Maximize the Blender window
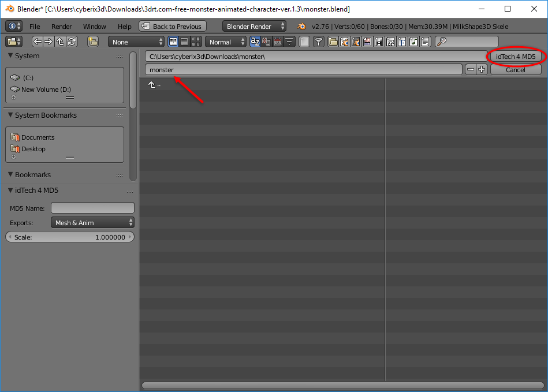 coord(508,9)
